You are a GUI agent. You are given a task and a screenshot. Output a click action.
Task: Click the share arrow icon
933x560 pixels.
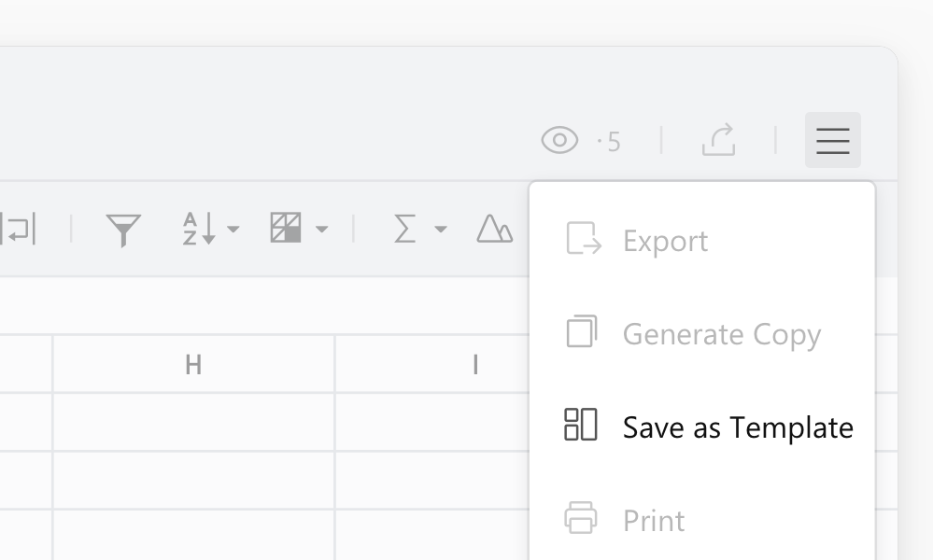coord(719,140)
